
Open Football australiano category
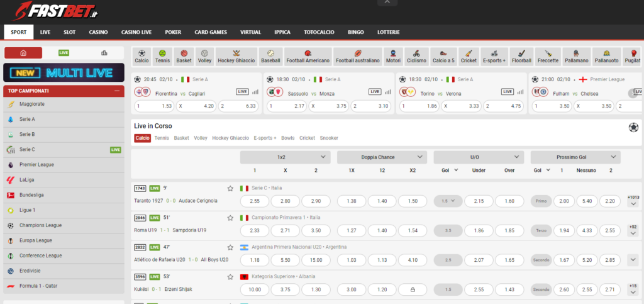click(x=357, y=57)
